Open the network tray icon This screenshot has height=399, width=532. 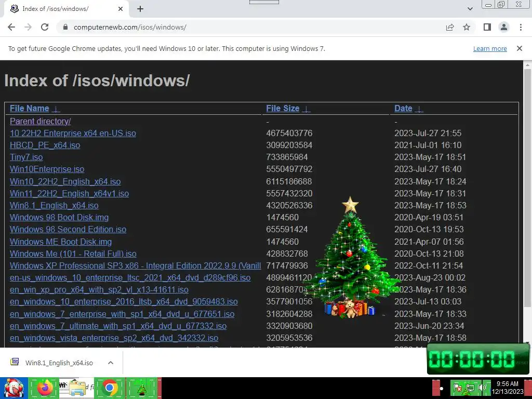470,388
